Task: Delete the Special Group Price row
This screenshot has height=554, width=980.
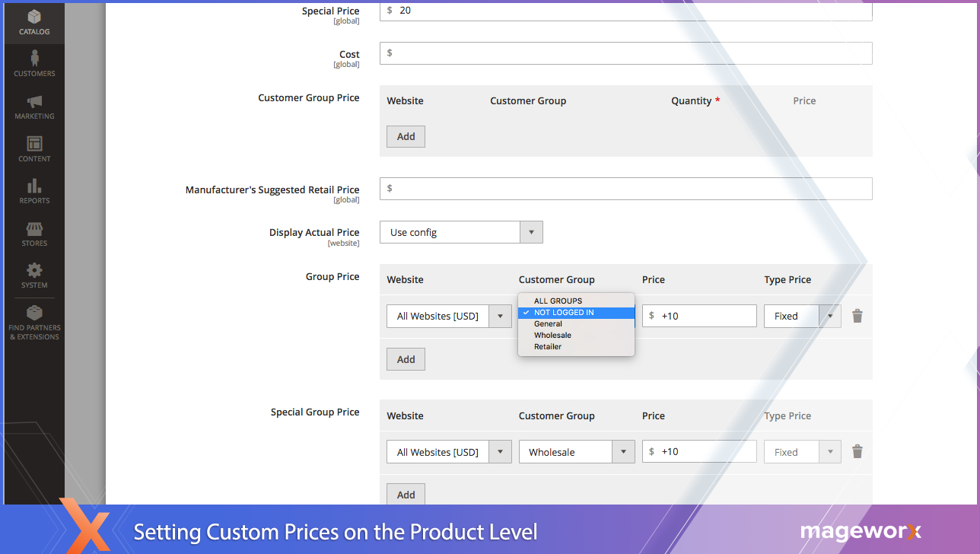Action: 857,451
